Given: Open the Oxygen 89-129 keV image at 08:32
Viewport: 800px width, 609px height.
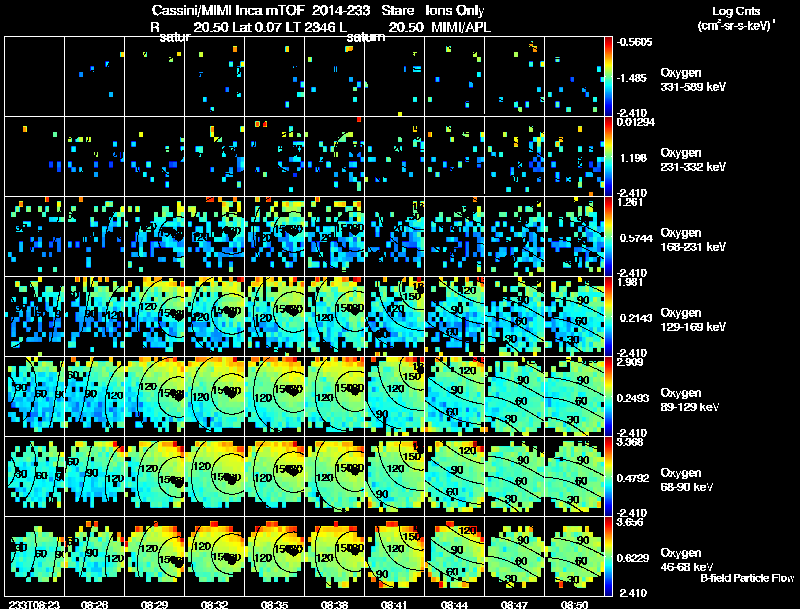Looking at the screenshot, I should pyautogui.click(x=215, y=396).
